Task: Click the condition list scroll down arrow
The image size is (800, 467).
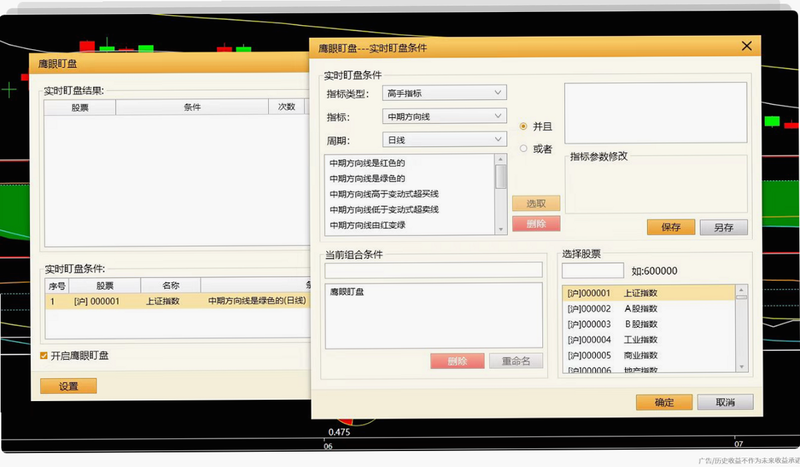Action: coord(501,230)
